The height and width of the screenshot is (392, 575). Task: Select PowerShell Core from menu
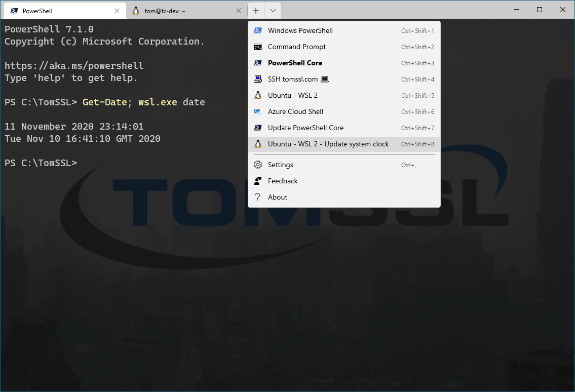(295, 63)
